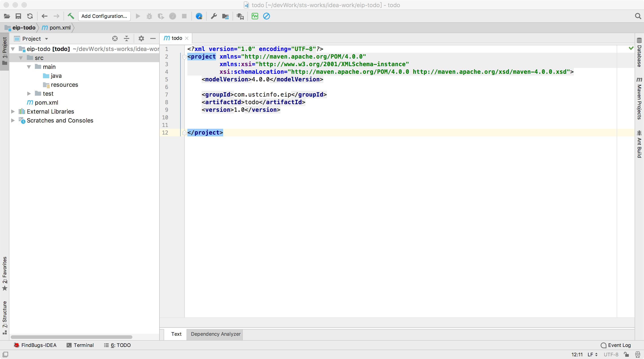Viewport: 644px width, 359px height.
Task: Toggle the Maven Projects side panel
Action: (x=639, y=99)
